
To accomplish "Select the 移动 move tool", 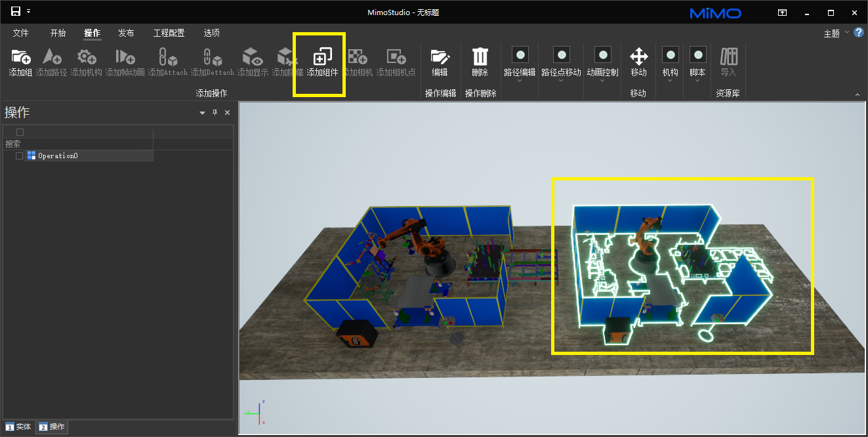I will (x=638, y=57).
